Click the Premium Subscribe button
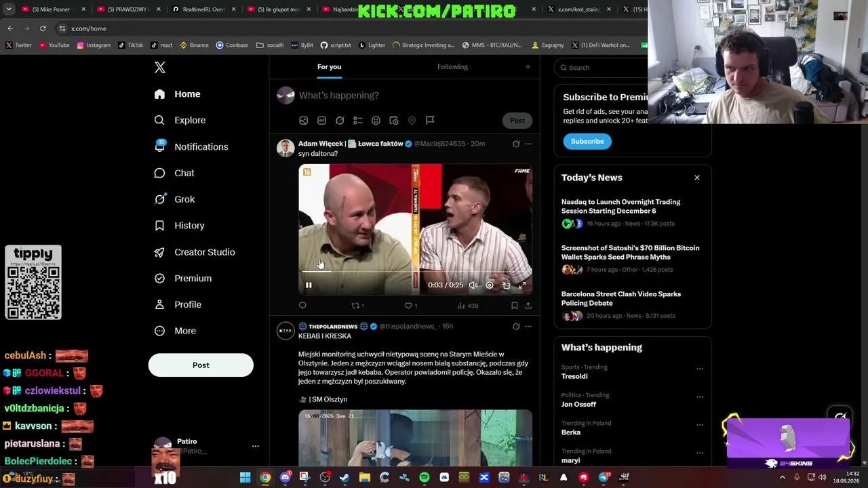This screenshot has height=488, width=868. [587, 142]
